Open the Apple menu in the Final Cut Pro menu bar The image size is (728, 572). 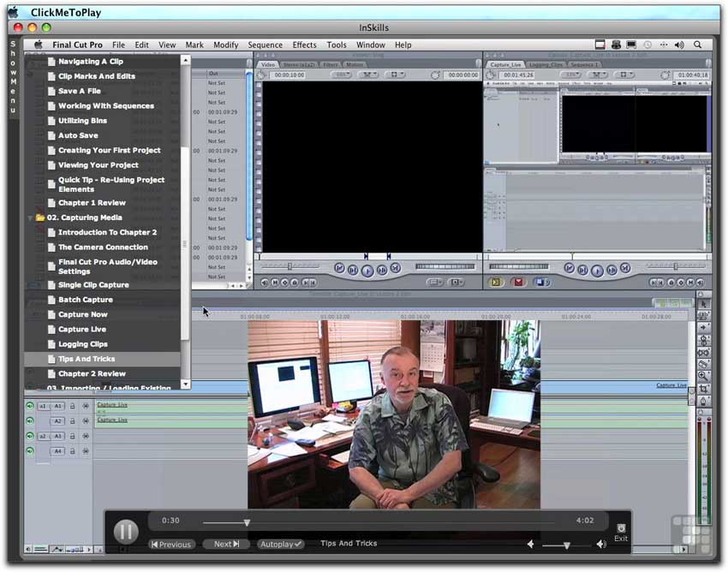pos(38,45)
